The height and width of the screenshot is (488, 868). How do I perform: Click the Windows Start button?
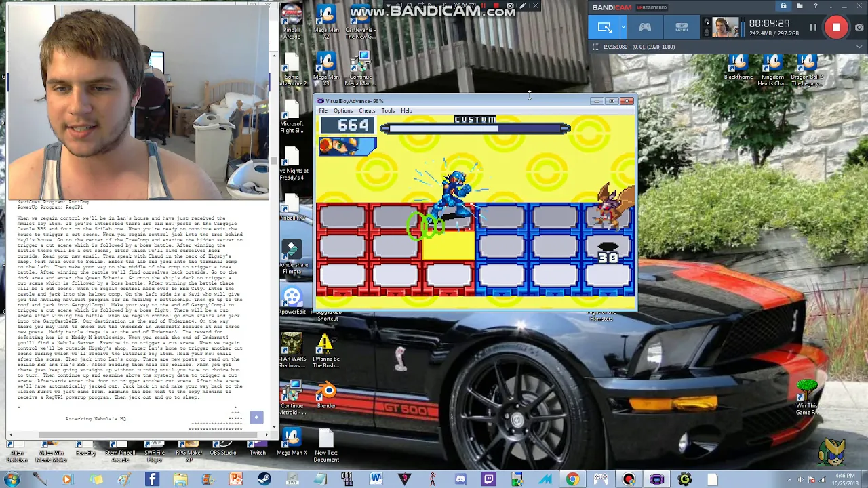12,480
